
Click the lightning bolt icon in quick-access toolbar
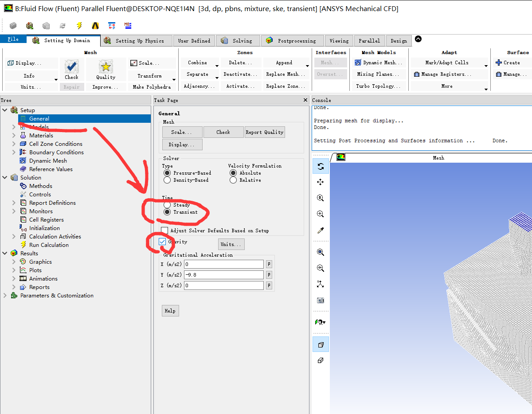(x=79, y=26)
